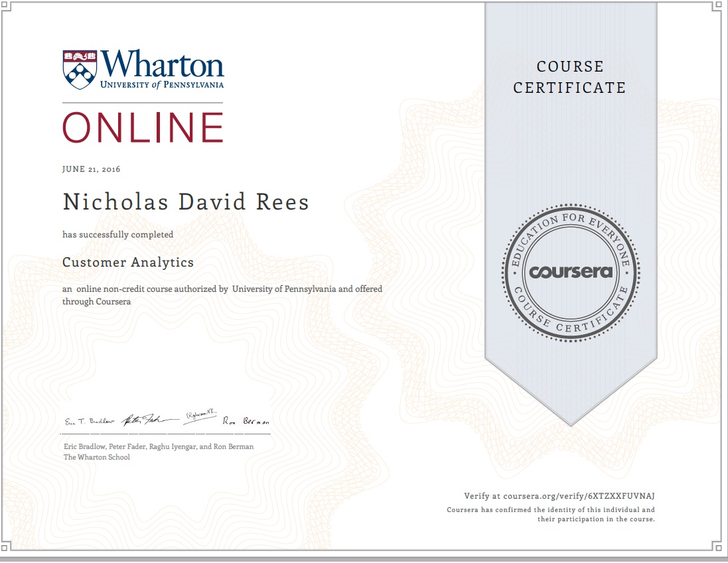Screen dimensions: 728x563
Task: Click 'University of Pennsylvania' under Wharton
Action: pos(162,84)
